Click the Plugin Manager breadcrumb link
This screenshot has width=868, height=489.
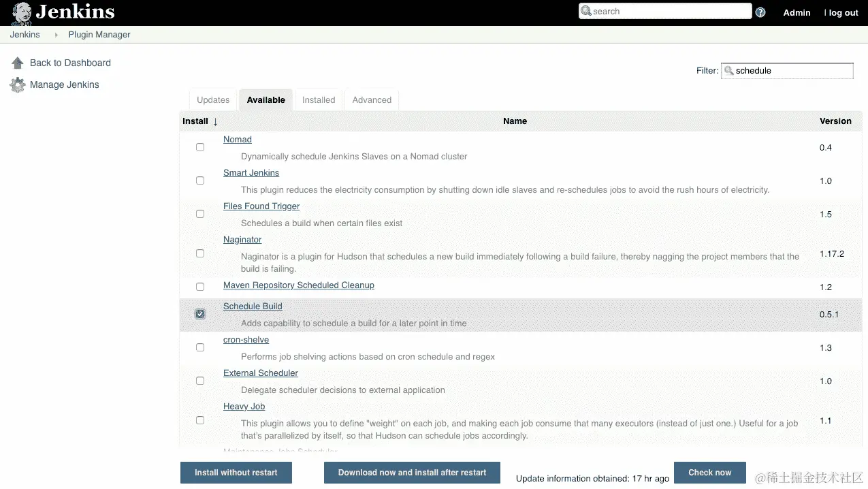(x=99, y=35)
